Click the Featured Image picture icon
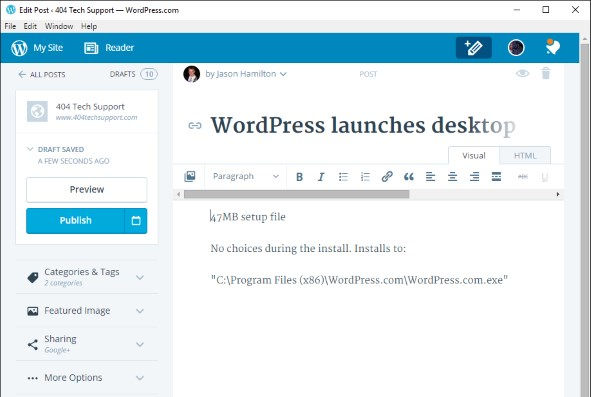591x397 pixels. (x=32, y=311)
